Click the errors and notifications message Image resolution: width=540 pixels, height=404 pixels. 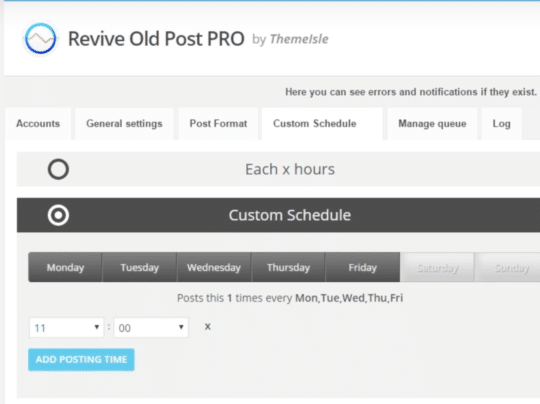point(411,92)
